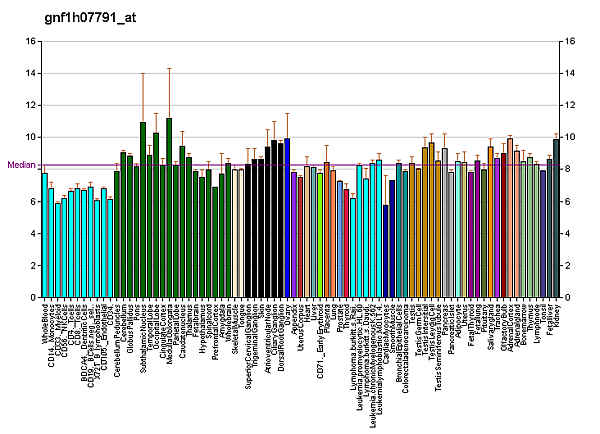Viewport: 600px width, 434px height.
Task: Click the 16 tick on left y-axis
Action: pos(30,41)
